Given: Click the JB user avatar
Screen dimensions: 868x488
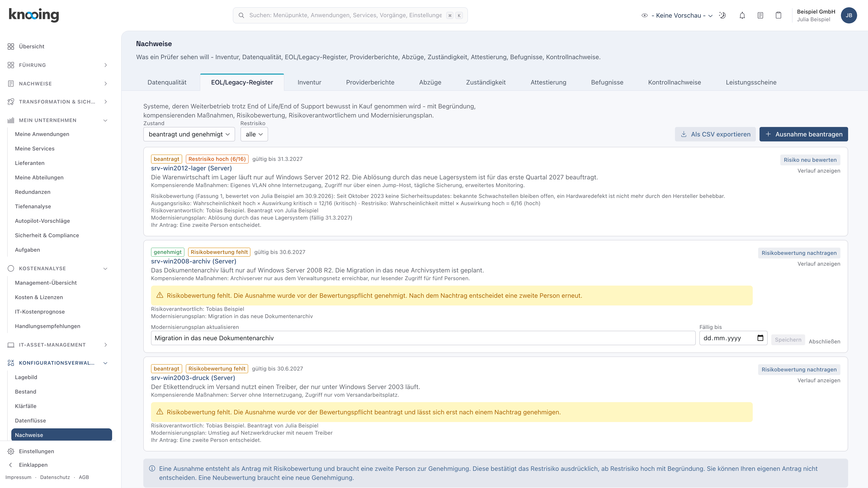Looking at the screenshot, I should [x=849, y=16].
